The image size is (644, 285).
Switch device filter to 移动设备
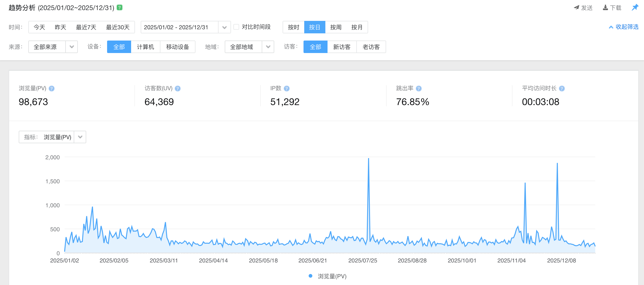coord(177,47)
